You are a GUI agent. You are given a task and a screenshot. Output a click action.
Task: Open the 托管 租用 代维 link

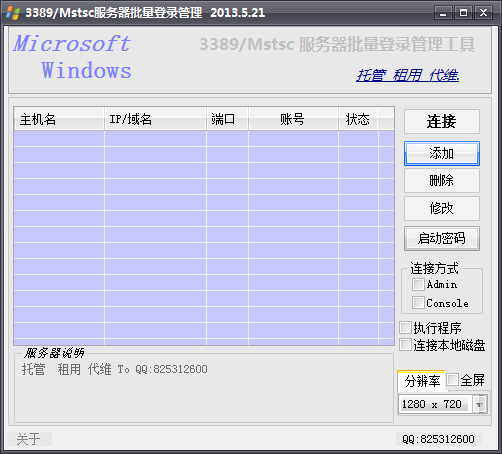tap(407, 75)
